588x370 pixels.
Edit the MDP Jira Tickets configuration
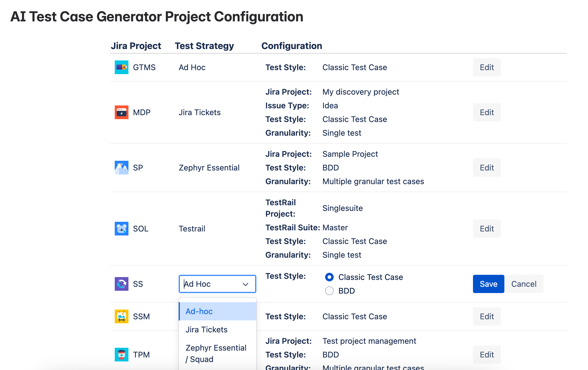point(487,112)
